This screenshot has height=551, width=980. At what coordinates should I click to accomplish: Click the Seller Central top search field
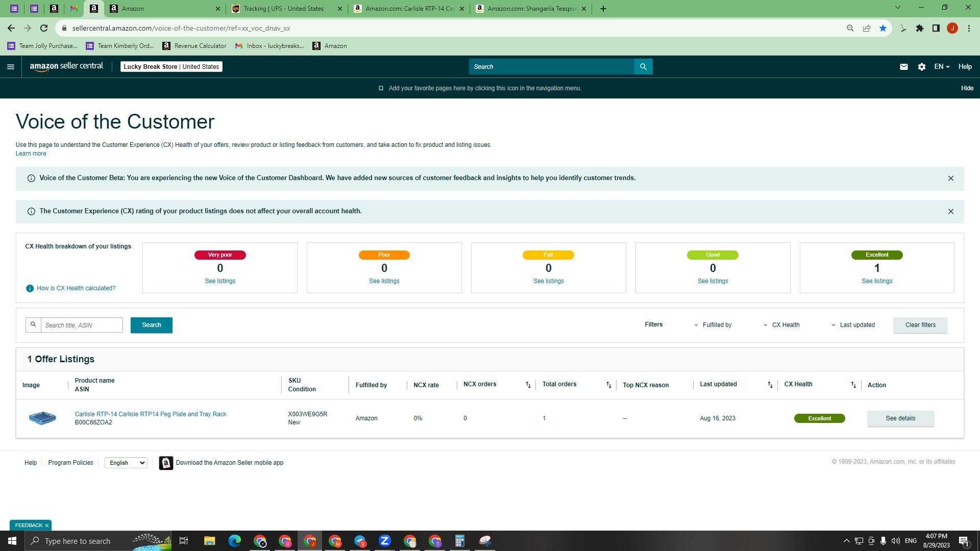click(x=552, y=67)
